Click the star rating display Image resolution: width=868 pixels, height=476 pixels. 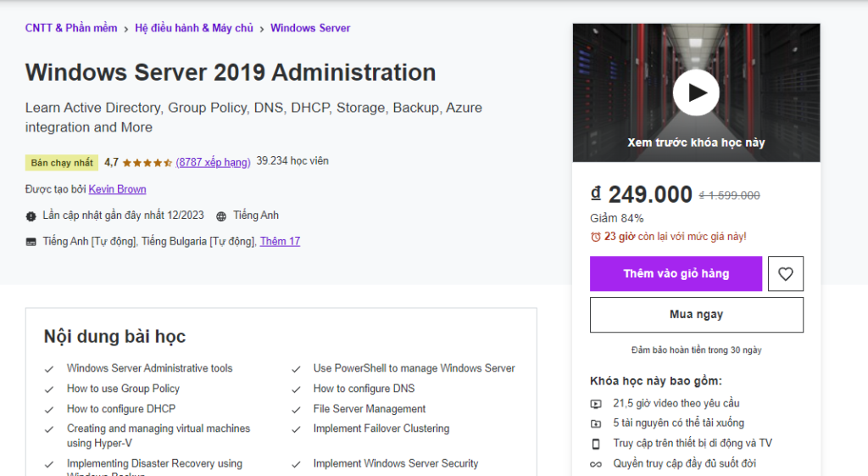tap(147, 162)
